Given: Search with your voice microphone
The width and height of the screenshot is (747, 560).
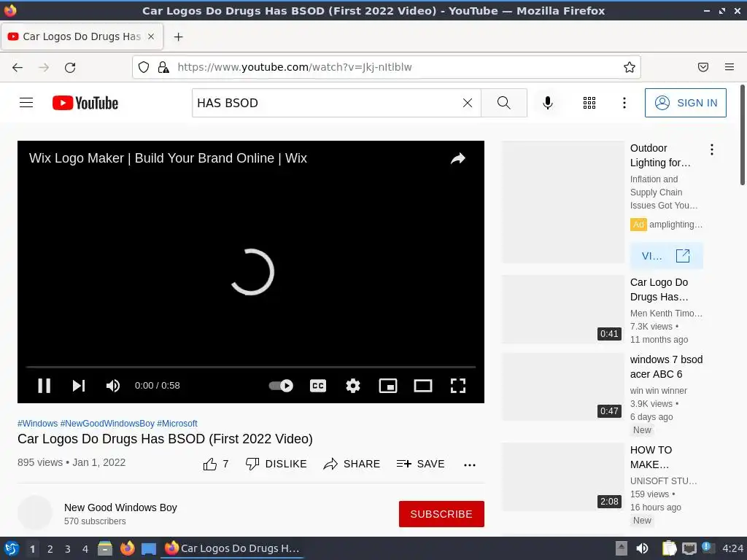Looking at the screenshot, I should point(548,103).
